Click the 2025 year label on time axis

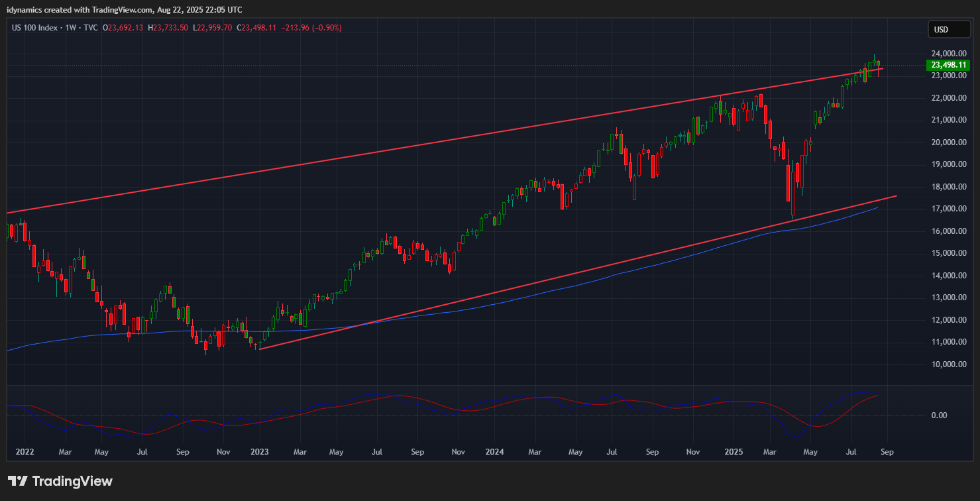(734, 452)
